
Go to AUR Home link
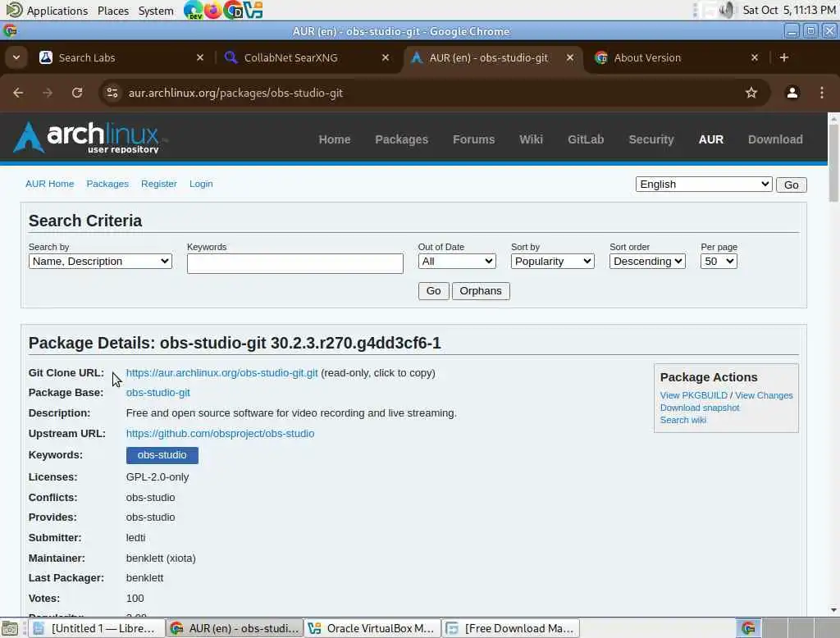tap(50, 184)
